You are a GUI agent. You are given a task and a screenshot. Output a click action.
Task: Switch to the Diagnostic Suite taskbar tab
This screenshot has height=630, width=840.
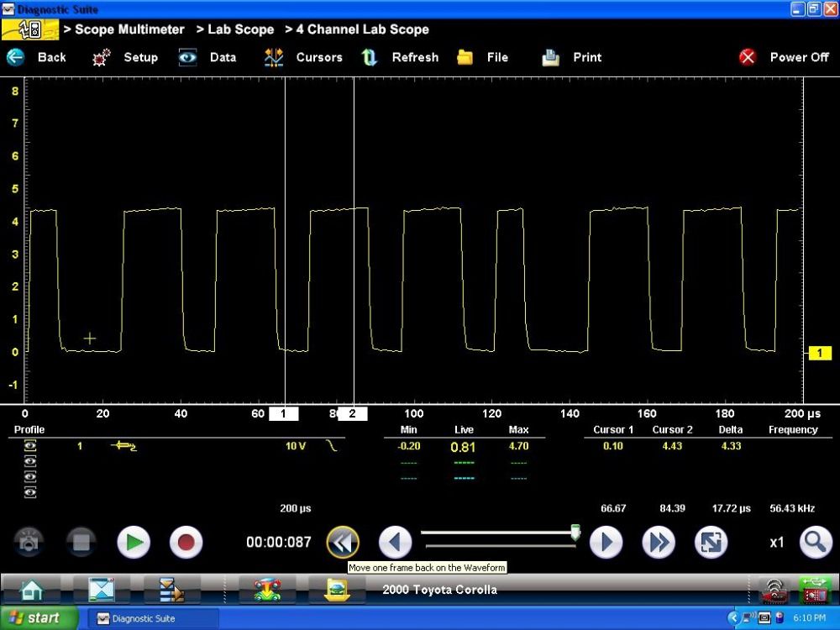[154, 618]
